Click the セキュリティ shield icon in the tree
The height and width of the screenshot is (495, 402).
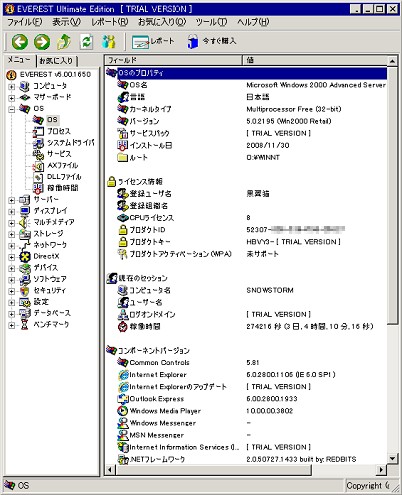pyautogui.click(x=25, y=291)
